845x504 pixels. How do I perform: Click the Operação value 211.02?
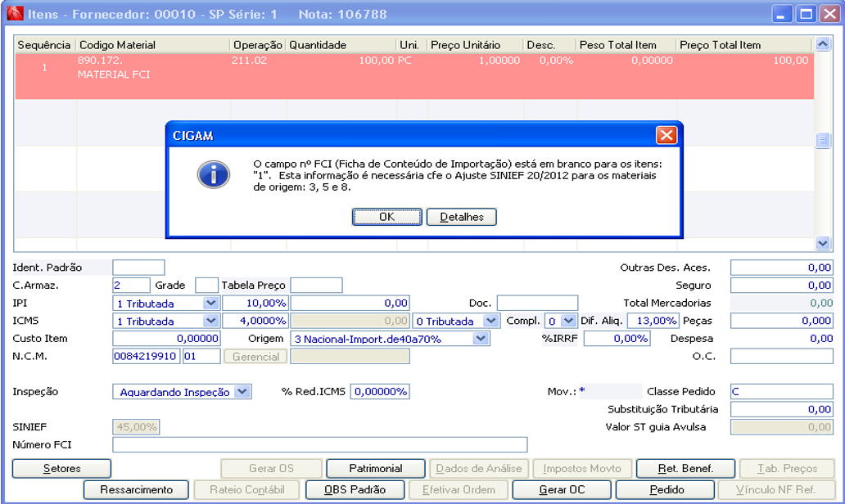click(249, 61)
